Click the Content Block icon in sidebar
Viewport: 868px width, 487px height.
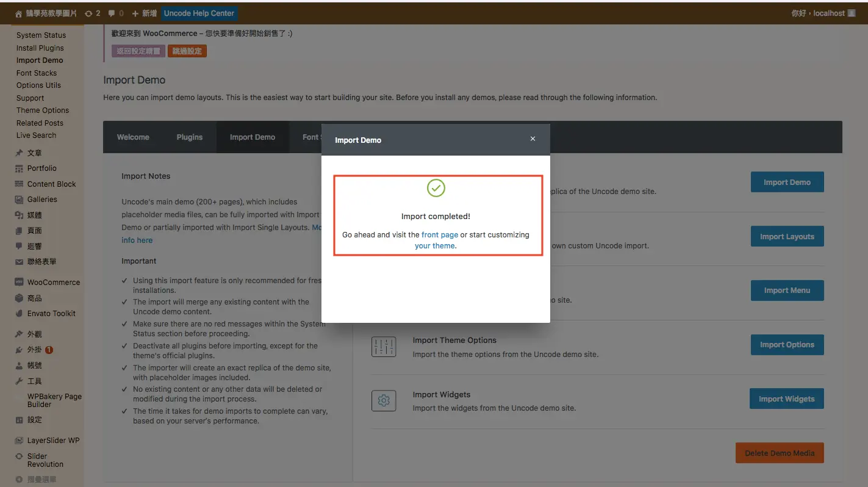tap(20, 184)
